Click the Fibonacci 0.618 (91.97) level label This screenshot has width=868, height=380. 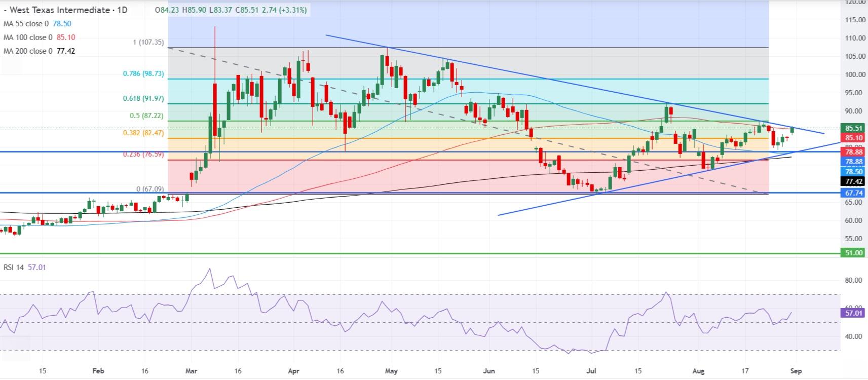(143, 99)
